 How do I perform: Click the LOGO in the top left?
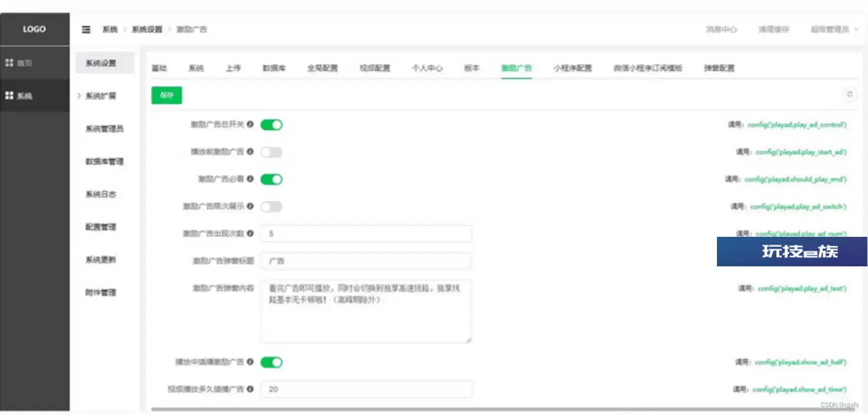click(x=34, y=29)
